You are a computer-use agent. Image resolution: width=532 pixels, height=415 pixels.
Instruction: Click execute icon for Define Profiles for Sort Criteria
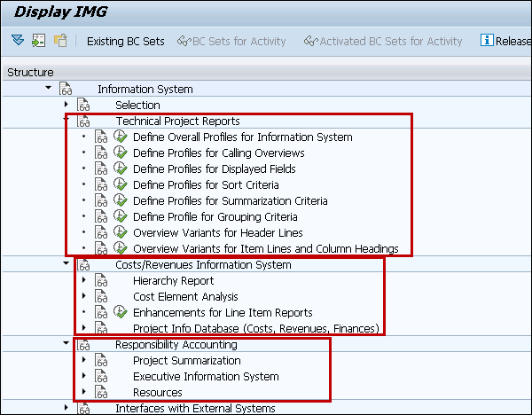coord(121,185)
